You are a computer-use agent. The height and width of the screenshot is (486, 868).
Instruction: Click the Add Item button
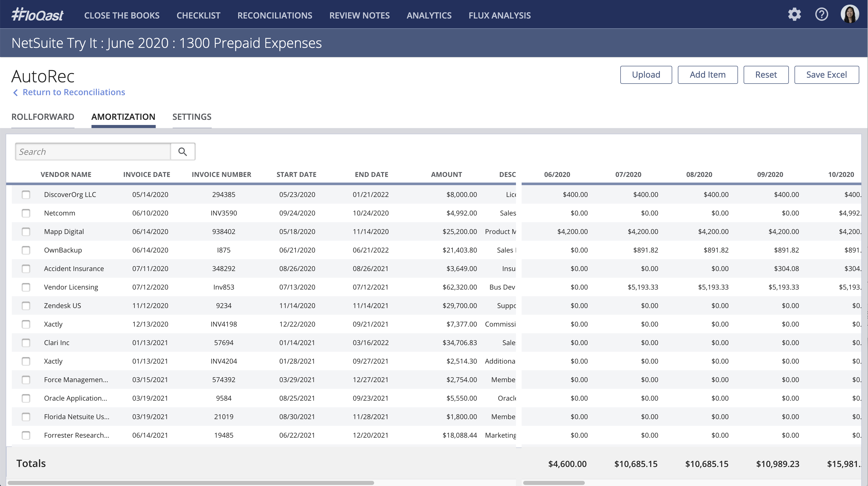(708, 75)
